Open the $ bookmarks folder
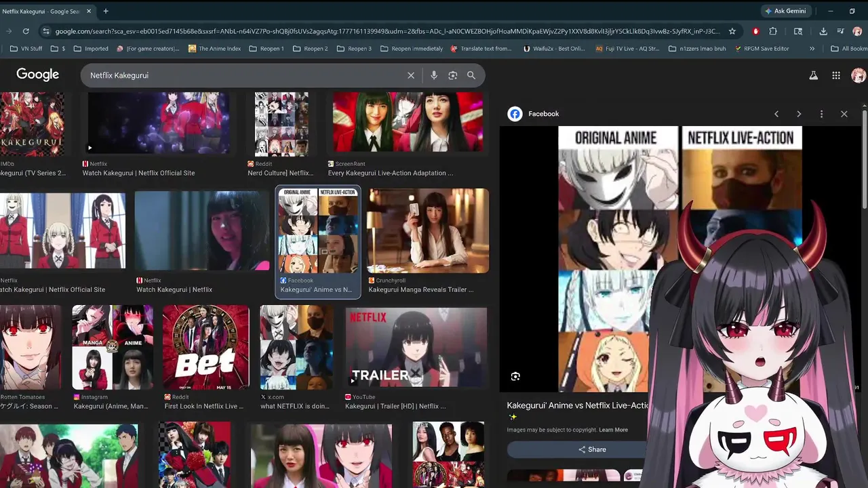Image resolution: width=868 pixels, height=488 pixels. [59, 49]
